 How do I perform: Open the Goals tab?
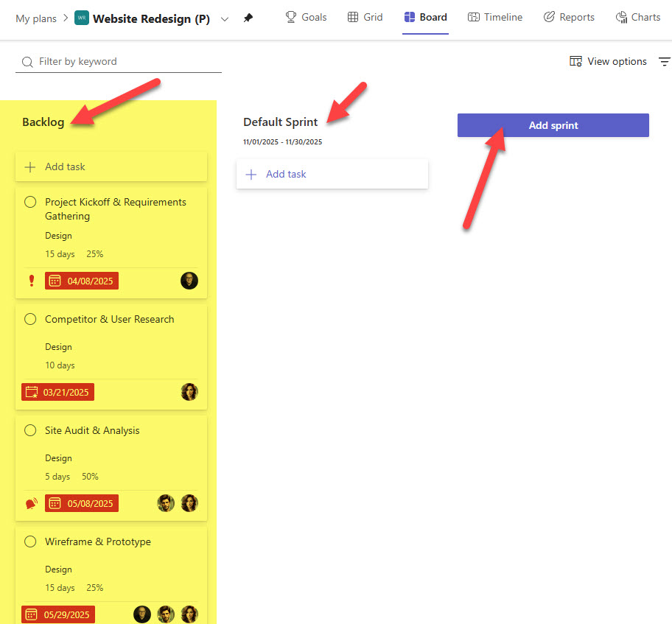click(306, 17)
